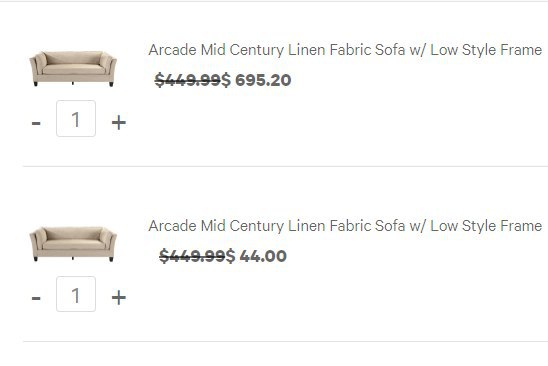The height and width of the screenshot is (366, 548).
Task: Select the $ 44.00 sale price
Action: (x=256, y=256)
